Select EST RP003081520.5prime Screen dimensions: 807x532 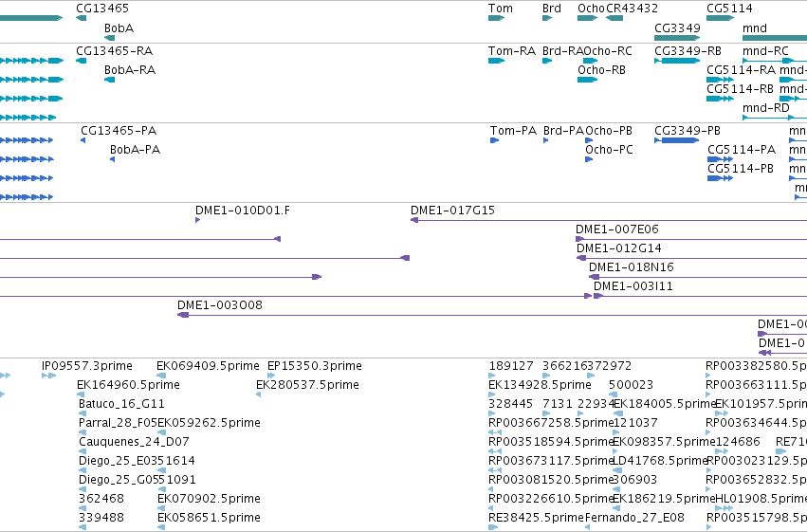point(551,480)
